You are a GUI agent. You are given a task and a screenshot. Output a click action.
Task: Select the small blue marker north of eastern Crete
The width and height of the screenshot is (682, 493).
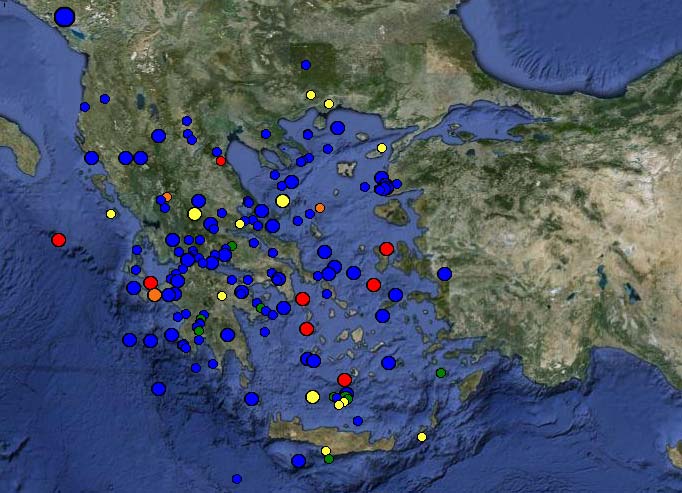358,421
